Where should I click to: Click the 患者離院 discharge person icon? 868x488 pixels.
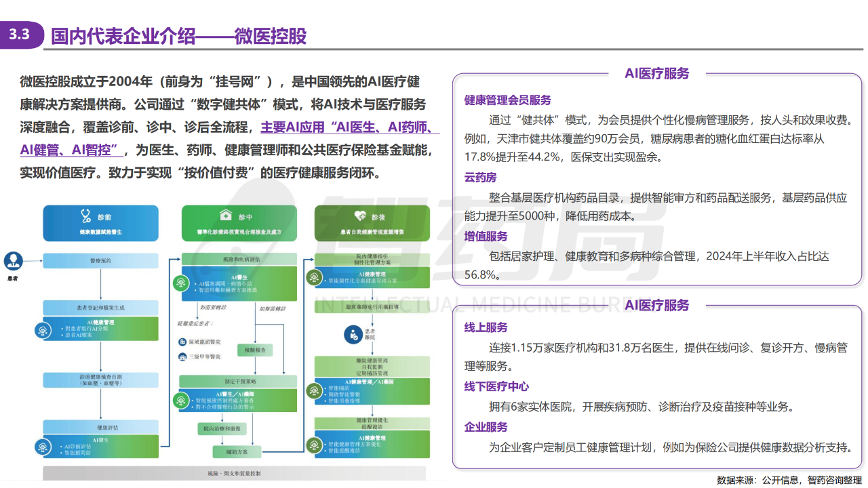click(353, 335)
